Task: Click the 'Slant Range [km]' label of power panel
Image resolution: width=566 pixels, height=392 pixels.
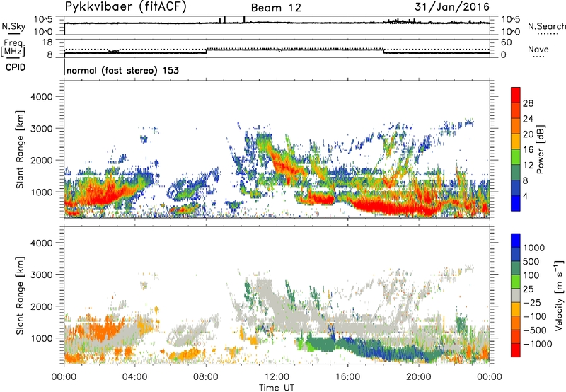Action: click(20, 149)
